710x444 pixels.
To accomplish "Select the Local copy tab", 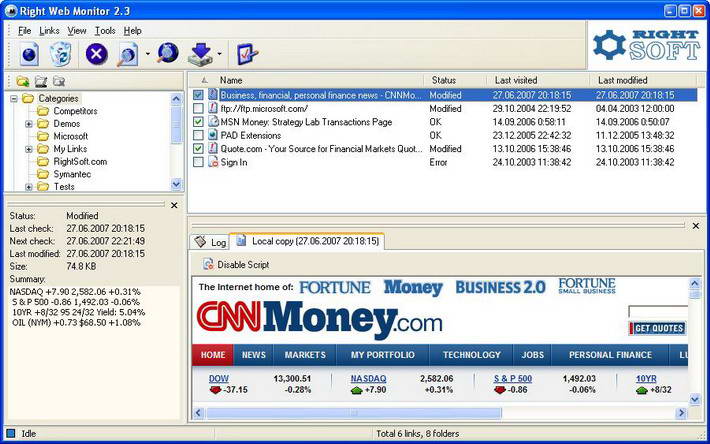I will tap(307, 241).
